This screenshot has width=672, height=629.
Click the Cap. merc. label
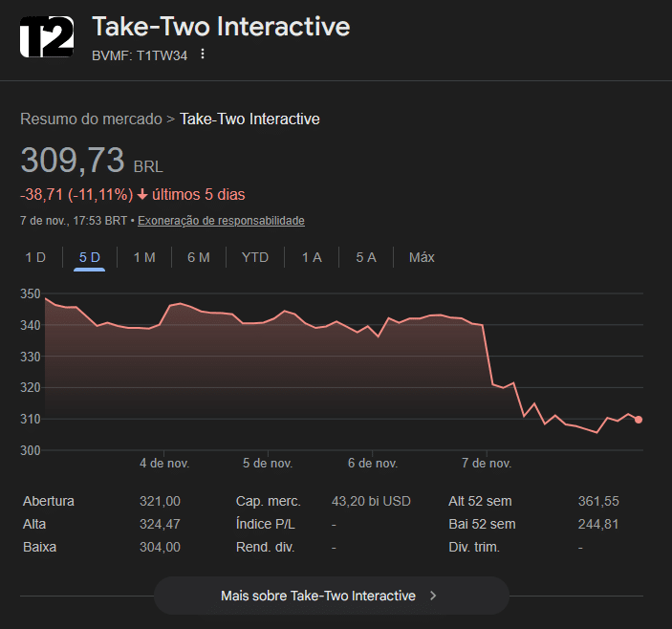coord(269,501)
